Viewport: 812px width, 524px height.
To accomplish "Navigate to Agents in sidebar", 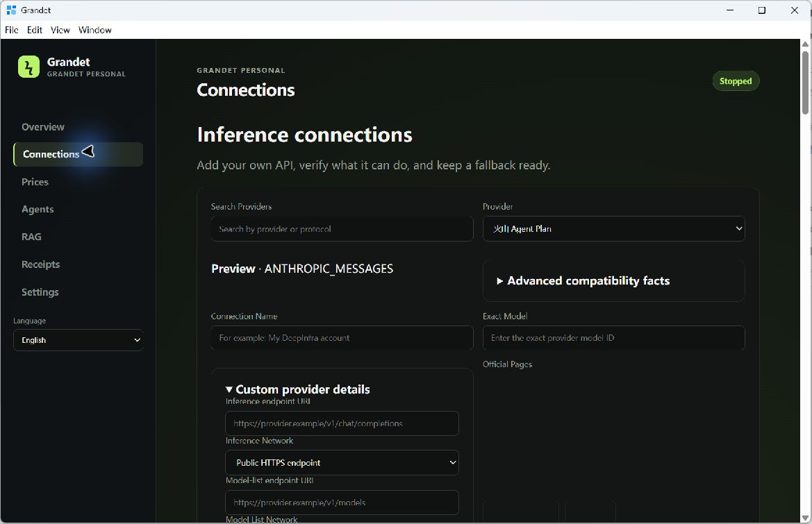I will (x=38, y=210).
